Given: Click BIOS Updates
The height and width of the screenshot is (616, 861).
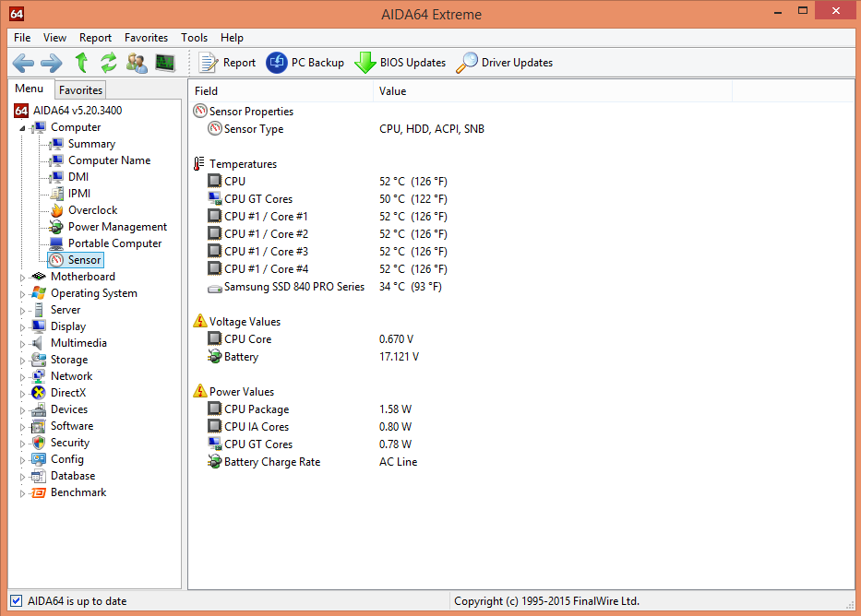Looking at the screenshot, I should (401, 63).
